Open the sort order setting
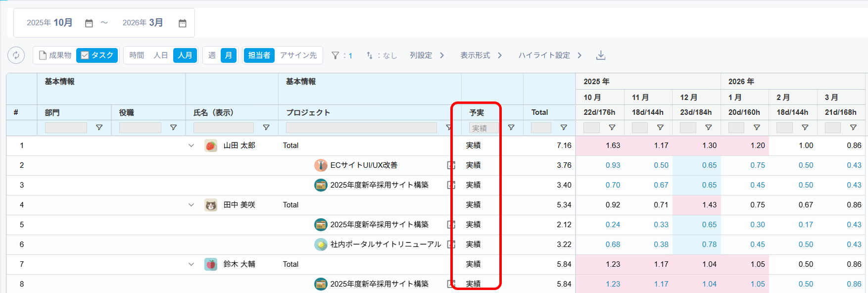Screen dimensions: 868x293 point(382,55)
